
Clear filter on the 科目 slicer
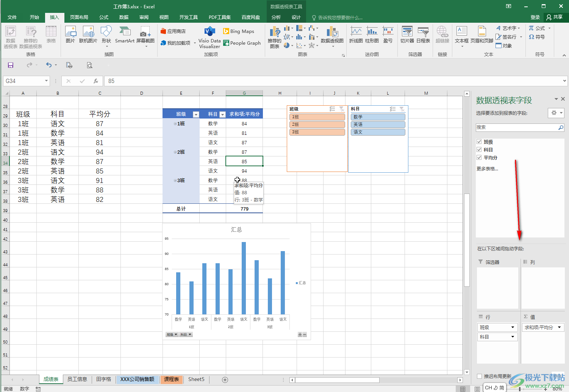[402, 109]
